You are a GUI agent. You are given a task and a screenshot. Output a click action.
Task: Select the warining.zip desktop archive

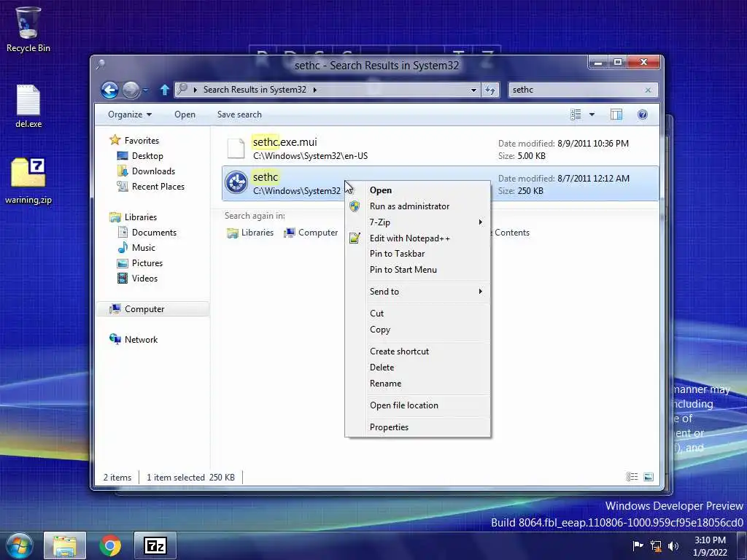pyautogui.click(x=28, y=181)
